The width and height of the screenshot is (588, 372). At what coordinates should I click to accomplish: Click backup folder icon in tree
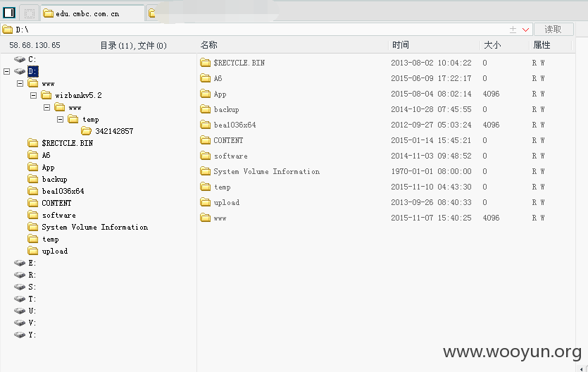coord(33,179)
